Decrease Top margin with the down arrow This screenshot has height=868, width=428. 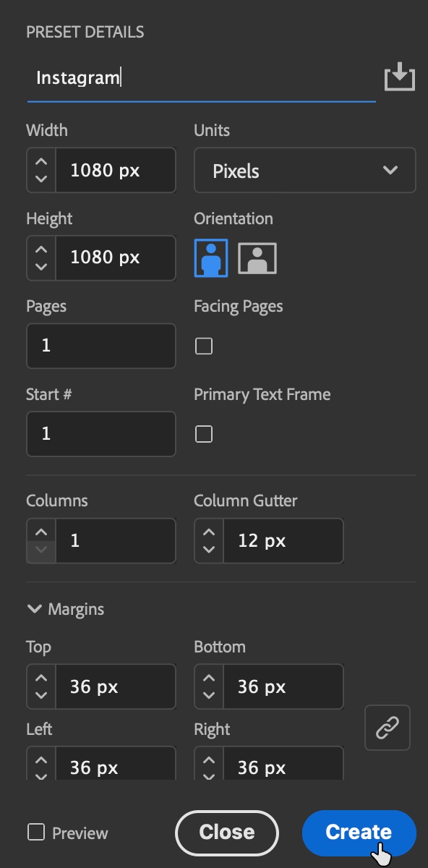click(x=41, y=695)
